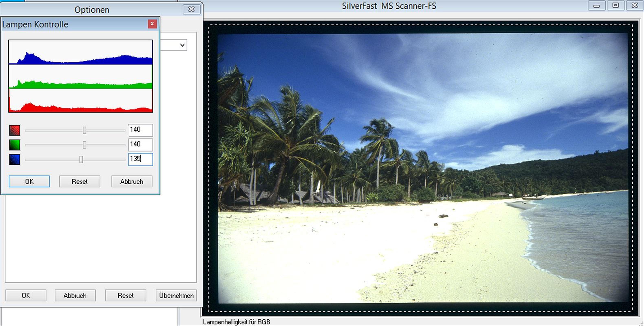The image size is (644, 326).
Task: Close the Optionen window
Action: pyautogui.click(x=191, y=9)
